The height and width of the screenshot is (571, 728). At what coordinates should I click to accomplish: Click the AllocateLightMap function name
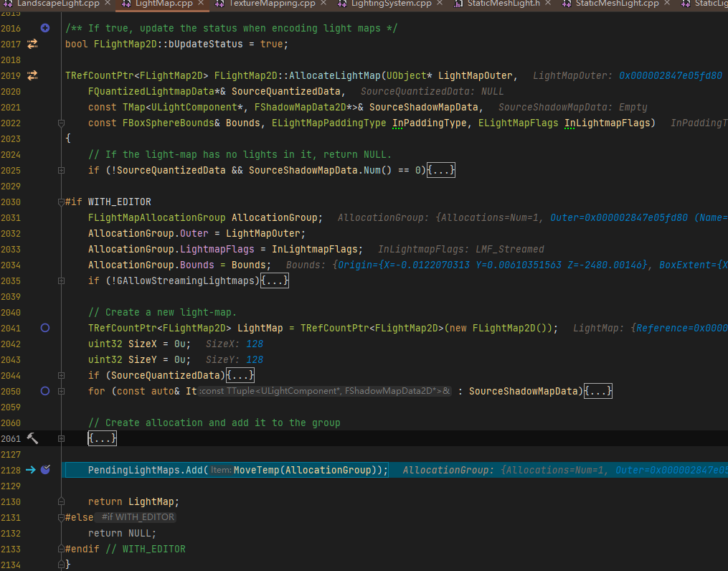(335, 75)
